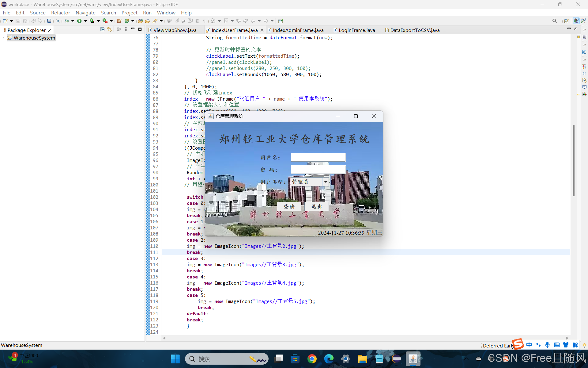The width and height of the screenshot is (588, 368).
Task: Open the Task List view icon
Action: coord(584,37)
